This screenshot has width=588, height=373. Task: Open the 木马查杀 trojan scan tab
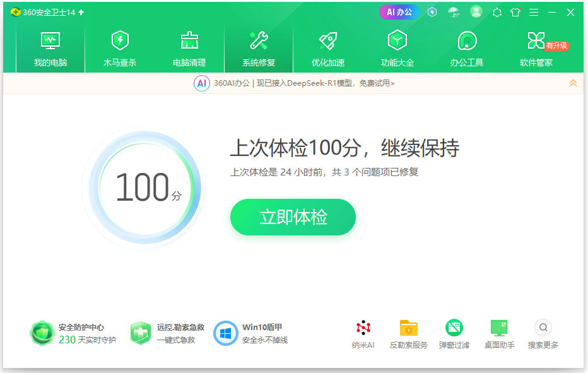[120, 49]
